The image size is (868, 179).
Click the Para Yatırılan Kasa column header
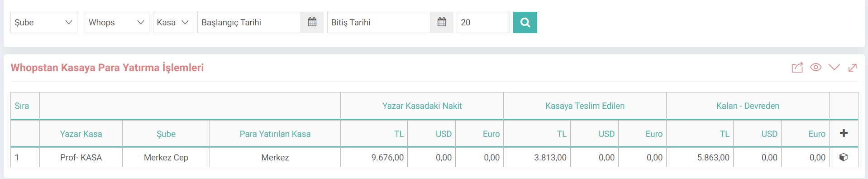pos(275,134)
